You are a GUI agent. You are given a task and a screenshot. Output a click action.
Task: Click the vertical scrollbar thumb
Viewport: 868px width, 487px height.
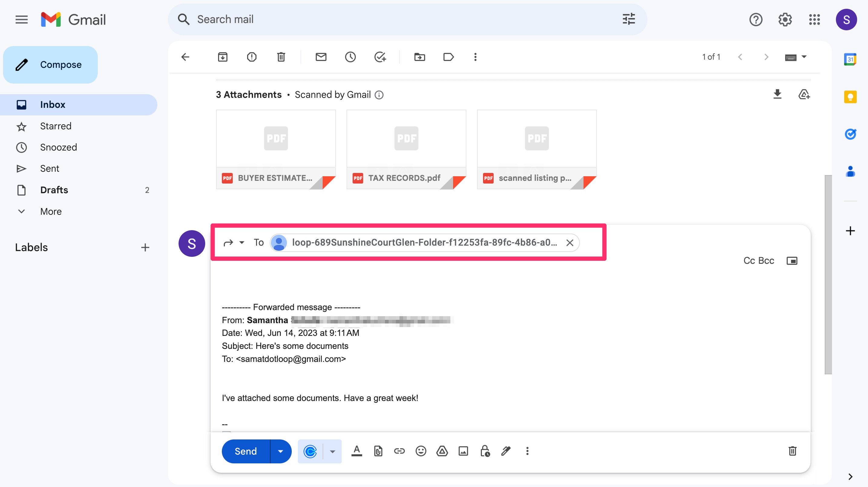pyautogui.click(x=828, y=274)
